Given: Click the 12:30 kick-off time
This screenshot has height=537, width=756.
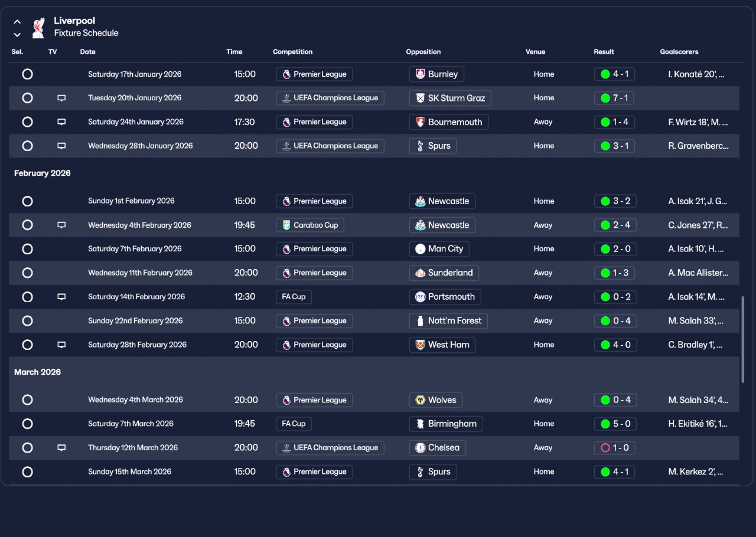Looking at the screenshot, I should point(245,297).
